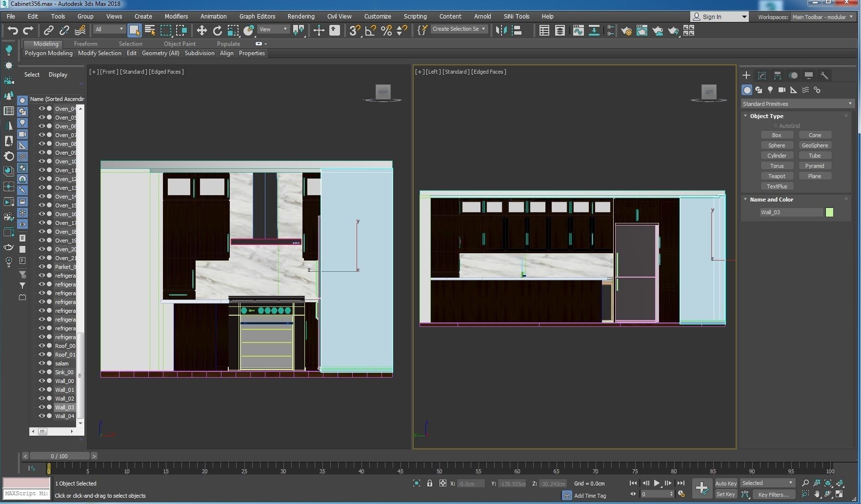Toggle visibility eye of Parket_0 object
Screen dimensions: 861x504
(x=42, y=266)
